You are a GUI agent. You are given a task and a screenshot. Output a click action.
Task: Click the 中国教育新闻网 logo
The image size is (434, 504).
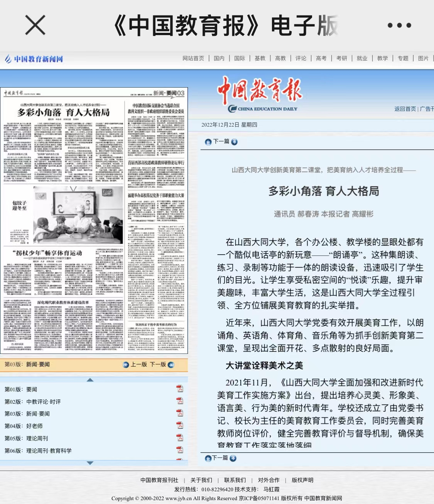[x=34, y=59]
